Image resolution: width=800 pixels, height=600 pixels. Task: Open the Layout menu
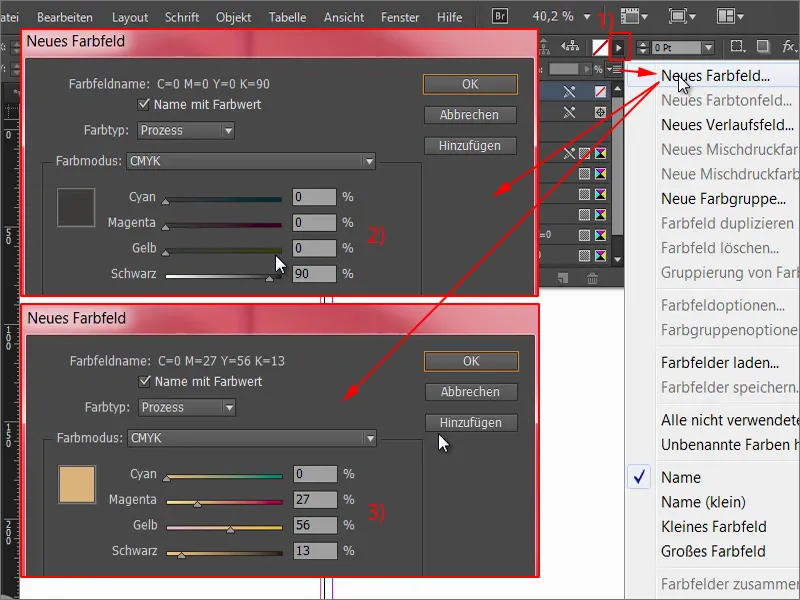click(x=130, y=17)
